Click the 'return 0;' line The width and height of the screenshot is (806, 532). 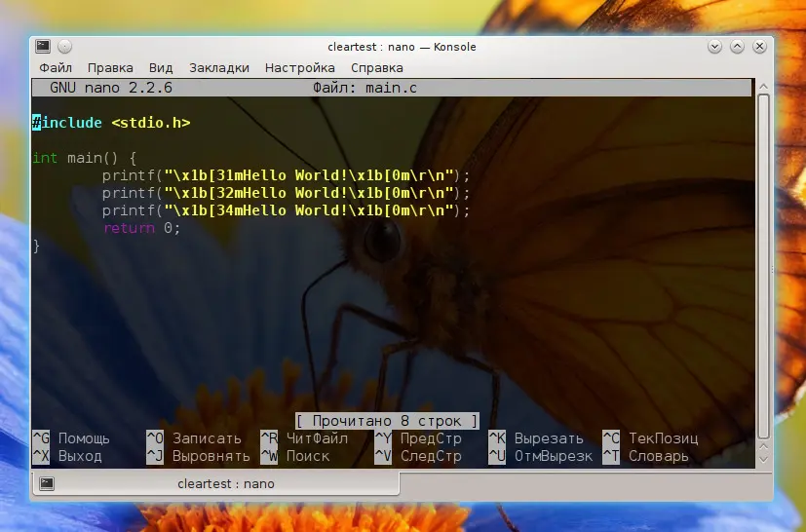coord(142,228)
